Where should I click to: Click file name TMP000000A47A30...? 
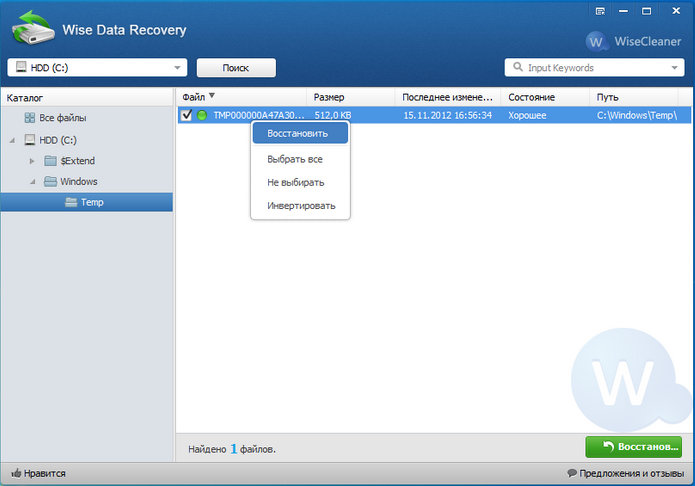(x=259, y=115)
